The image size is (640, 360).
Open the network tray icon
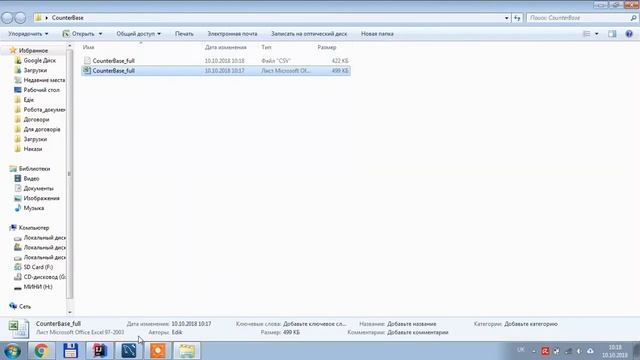[x=569, y=351]
